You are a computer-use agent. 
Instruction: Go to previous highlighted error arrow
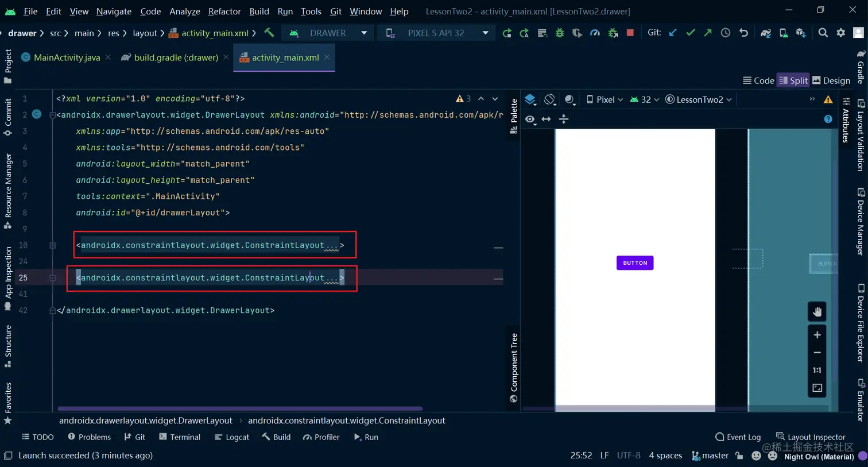click(x=481, y=99)
